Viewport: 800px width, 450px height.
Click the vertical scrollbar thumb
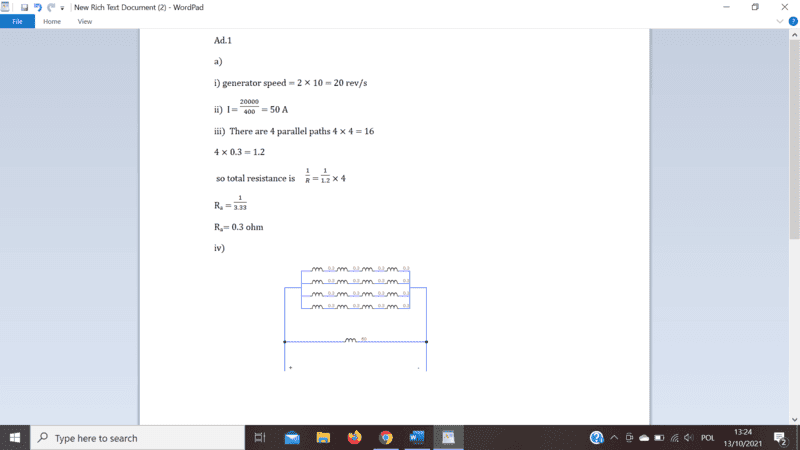click(794, 139)
